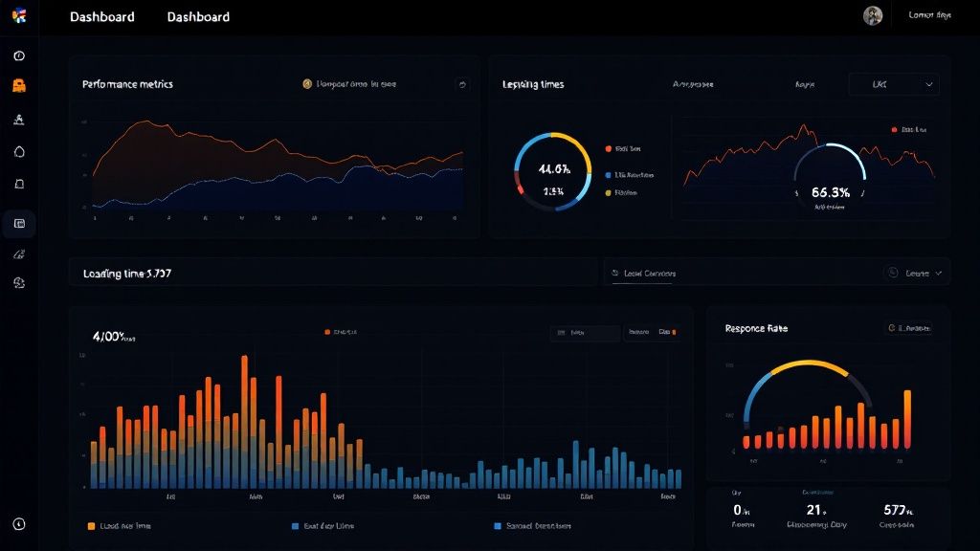This screenshot has width=980, height=551.
Task: Click the Performance metrics title
Action: click(127, 84)
